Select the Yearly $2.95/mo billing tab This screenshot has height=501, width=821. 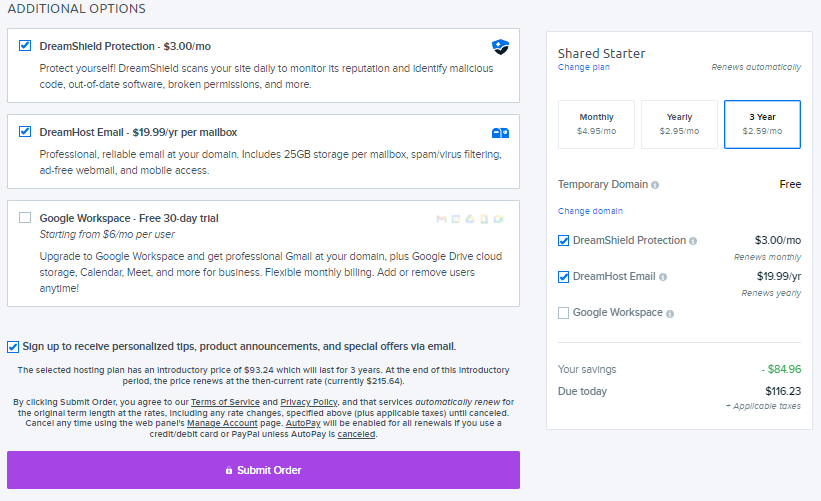pyautogui.click(x=679, y=124)
